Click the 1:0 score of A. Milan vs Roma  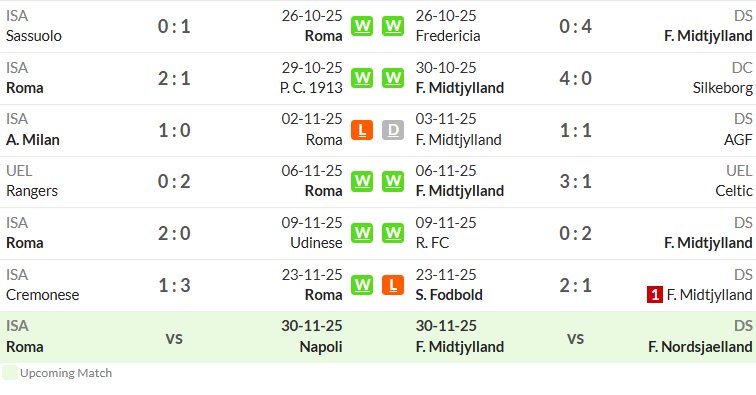[x=174, y=130]
